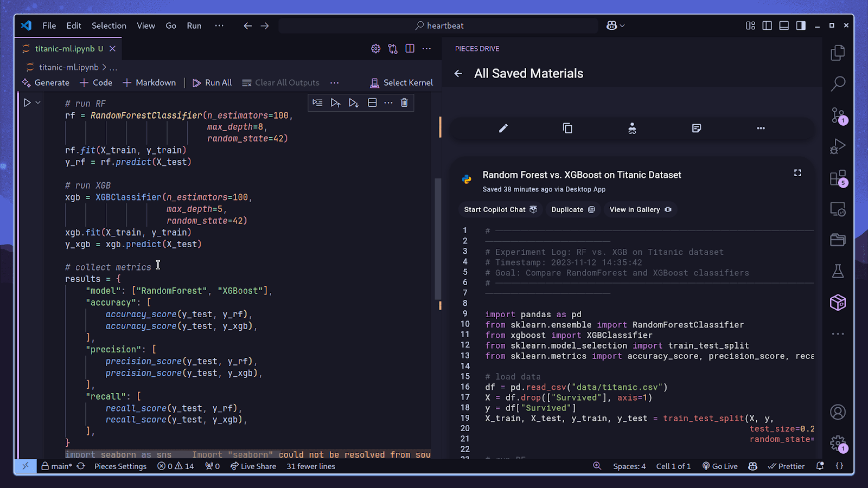Expand the snippet to full screen
This screenshot has height=488, width=868.
click(x=797, y=173)
